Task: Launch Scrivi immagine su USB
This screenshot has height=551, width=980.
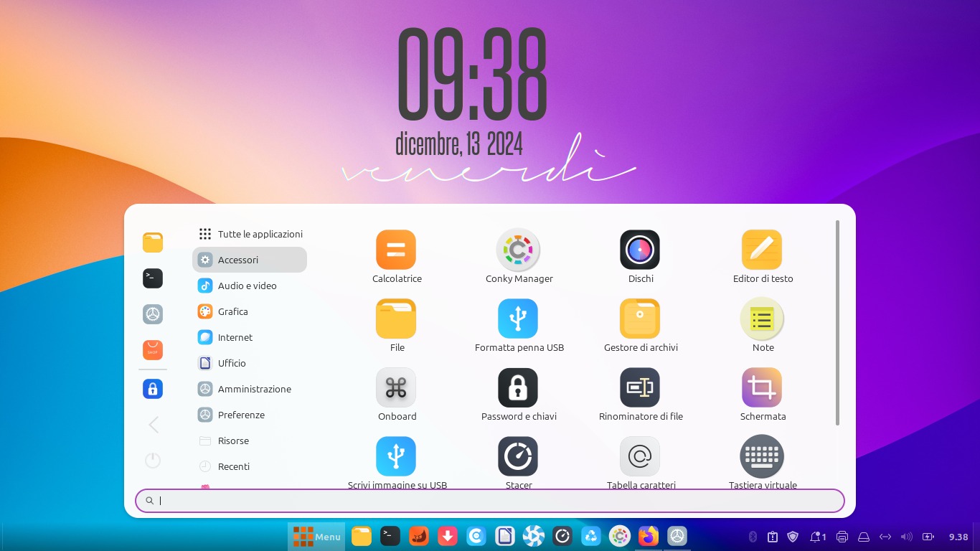Action: coord(396,463)
